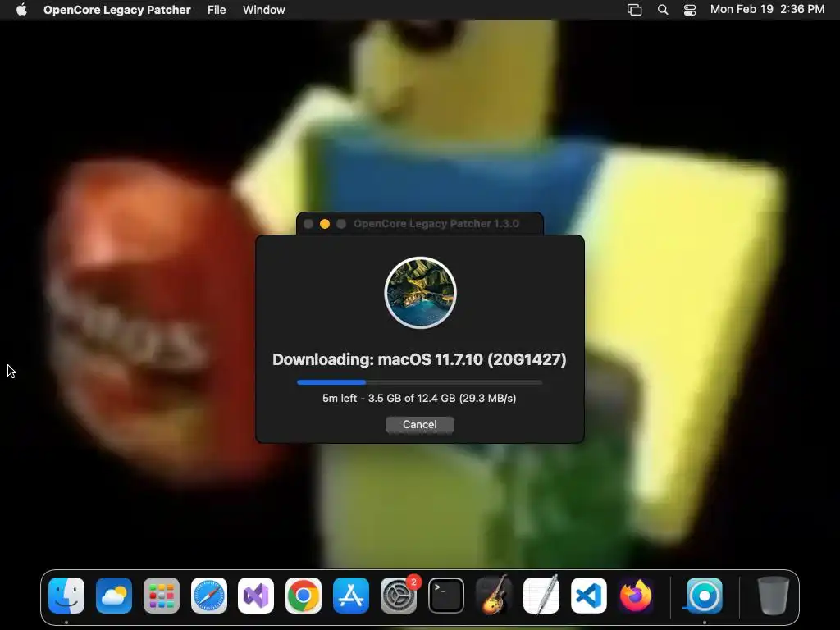Open System Settings with the badge
Viewport: 840px width, 630px height.
[399, 596]
